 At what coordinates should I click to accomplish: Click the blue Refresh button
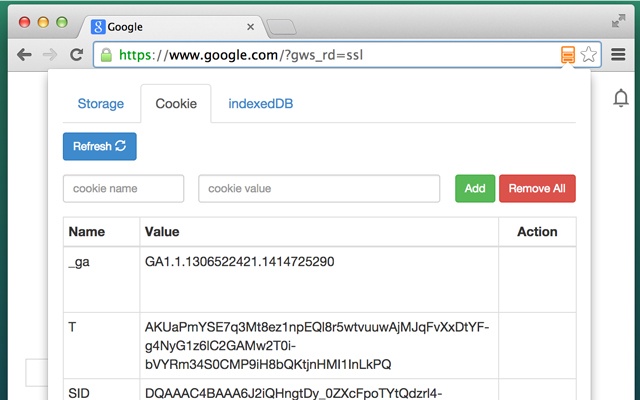coord(100,146)
